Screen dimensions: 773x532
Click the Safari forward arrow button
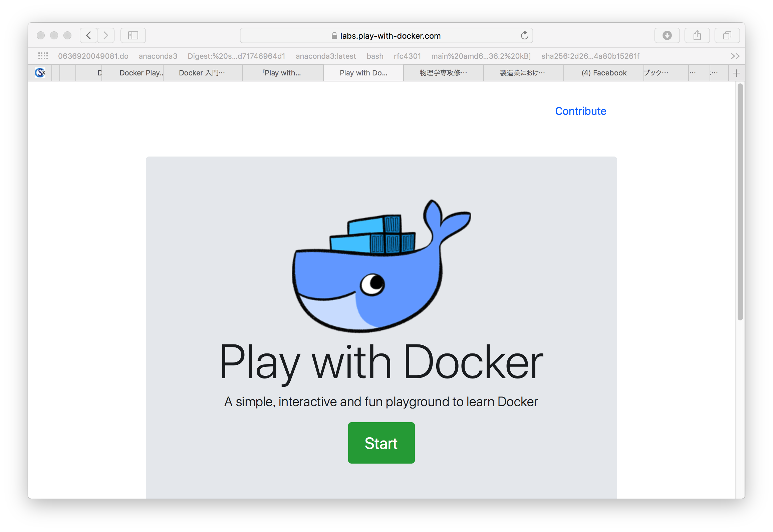click(106, 35)
